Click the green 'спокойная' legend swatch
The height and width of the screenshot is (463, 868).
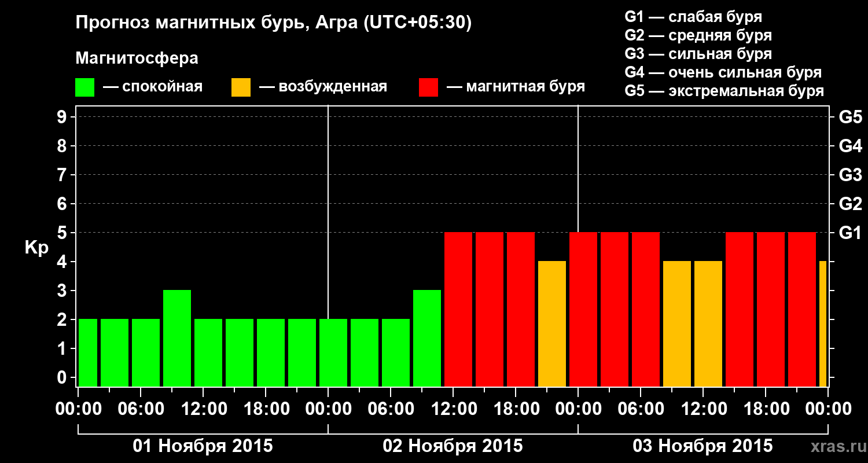85,87
